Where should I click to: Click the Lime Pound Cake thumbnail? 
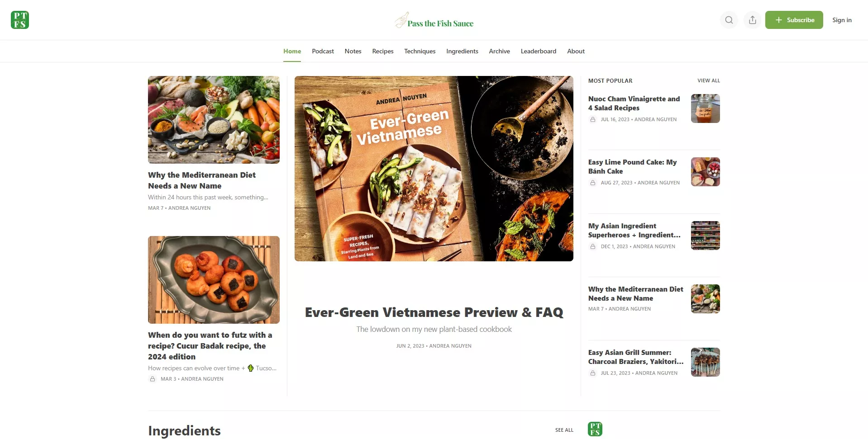pyautogui.click(x=706, y=172)
